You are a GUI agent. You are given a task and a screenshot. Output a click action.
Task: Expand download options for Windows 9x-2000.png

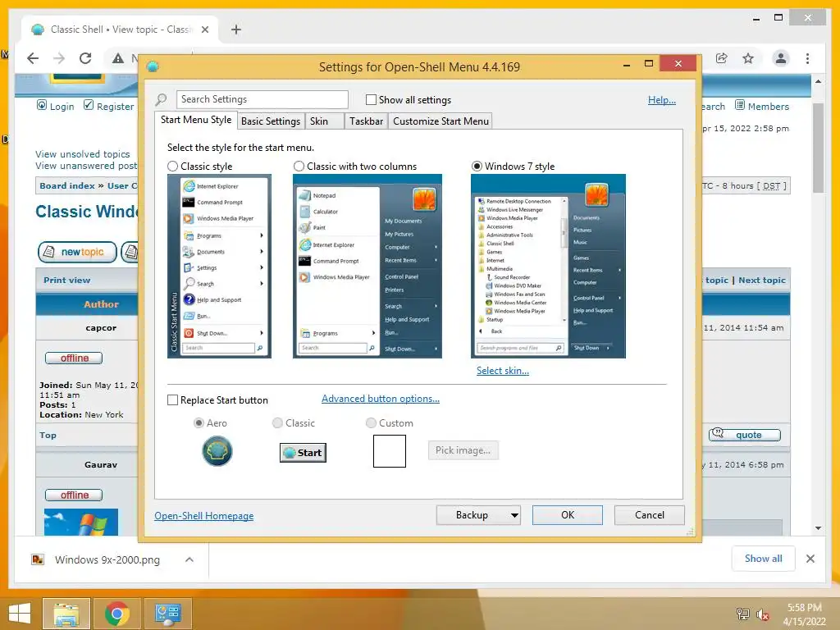189,559
